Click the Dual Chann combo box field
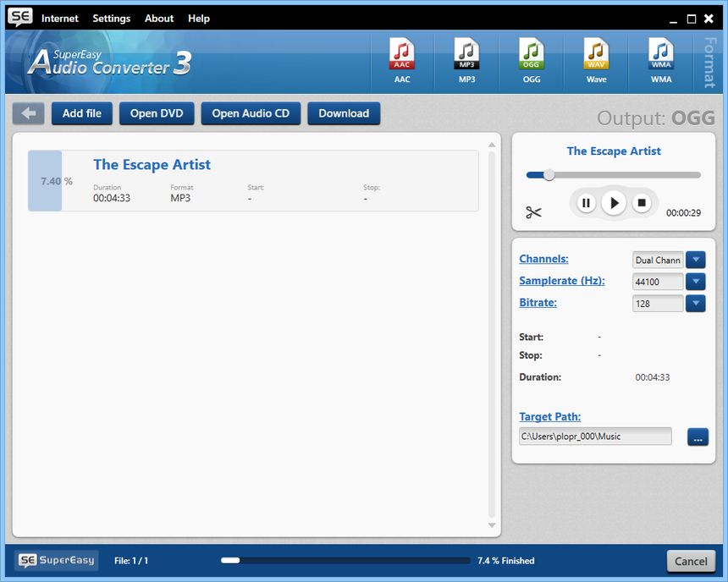728x582 pixels. [658, 260]
